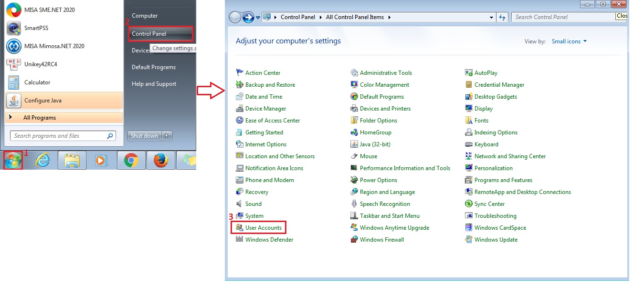Expand the Shut down options arrow

coord(167,136)
